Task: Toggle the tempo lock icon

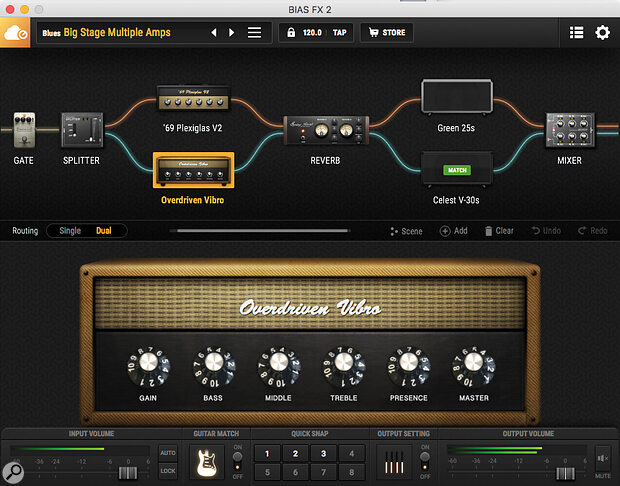Action: (291, 32)
